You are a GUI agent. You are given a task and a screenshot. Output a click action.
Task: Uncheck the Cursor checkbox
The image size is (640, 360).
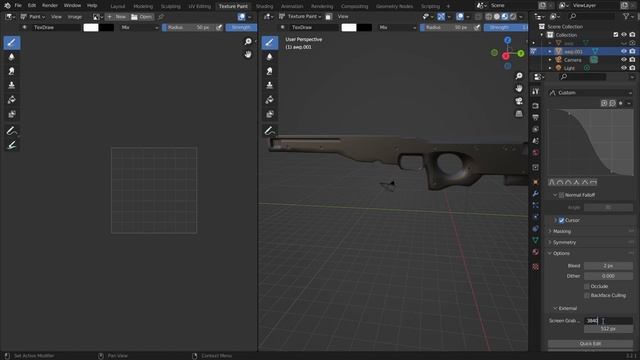(x=562, y=220)
